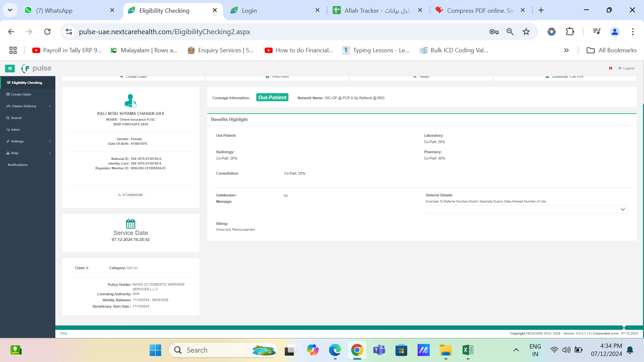This screenshot has width=644, height=362.
Task: Bookmark this page with the star icon
Action: tap(526, 32)
